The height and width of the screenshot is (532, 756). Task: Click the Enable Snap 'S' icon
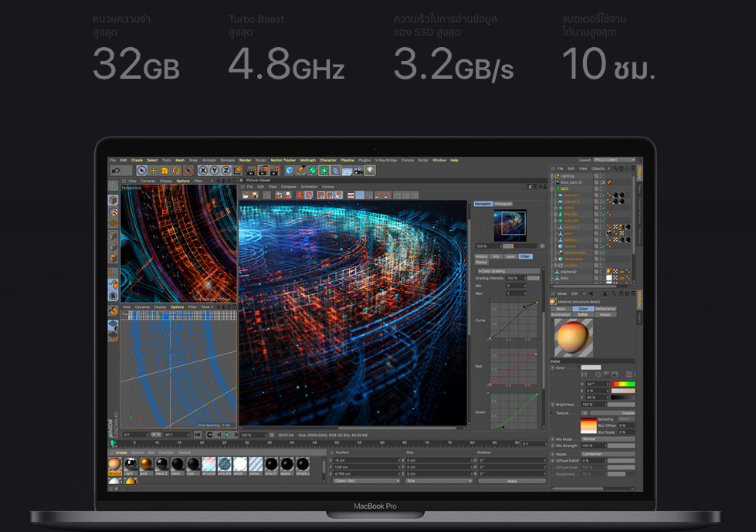[114, 296]
